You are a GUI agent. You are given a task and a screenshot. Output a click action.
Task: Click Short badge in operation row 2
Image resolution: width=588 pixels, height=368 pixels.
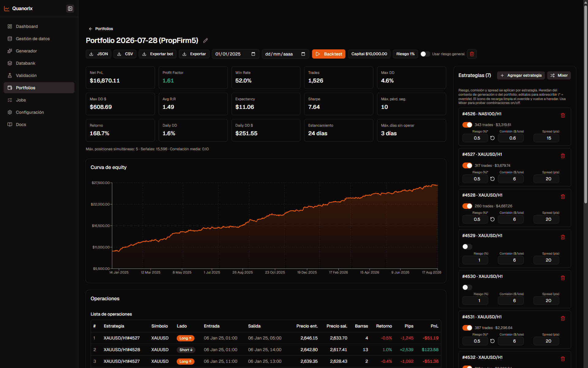[x=186, y=350]
